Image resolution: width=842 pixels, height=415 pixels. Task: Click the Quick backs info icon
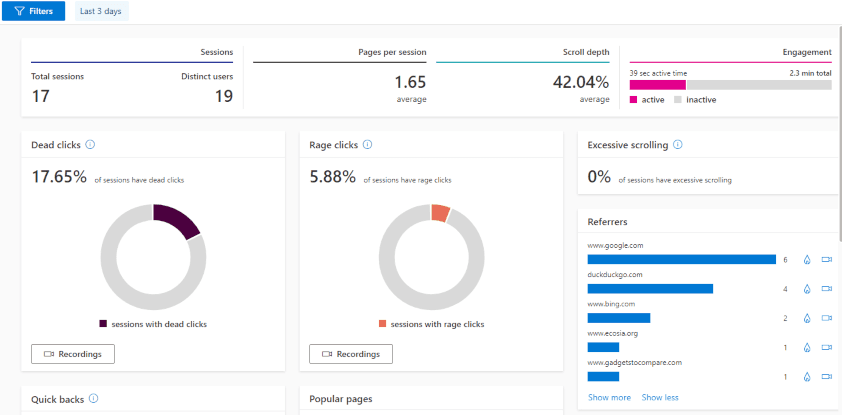(x=93, y=398)
